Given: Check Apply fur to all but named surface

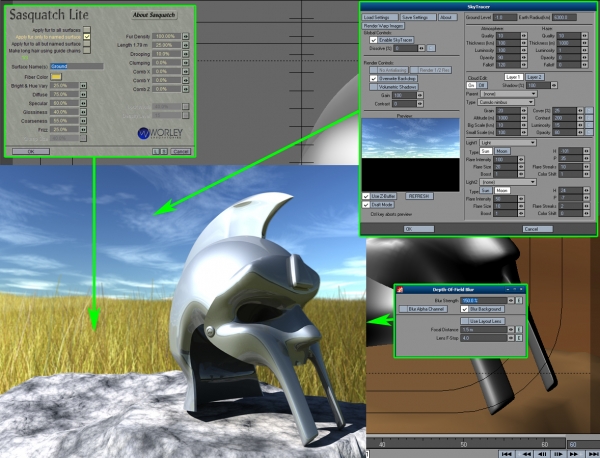Looking at the screenshot, I should (x=87, y=43).
